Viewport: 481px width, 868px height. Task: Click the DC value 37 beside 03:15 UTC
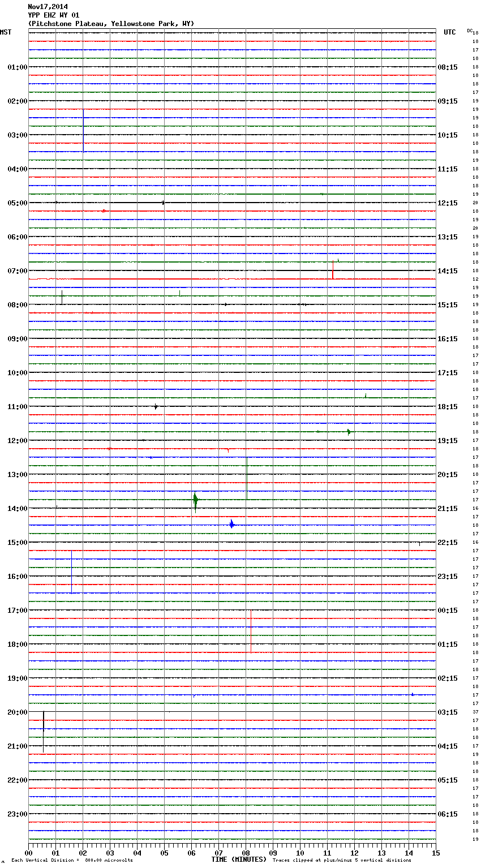click(476, 712)
